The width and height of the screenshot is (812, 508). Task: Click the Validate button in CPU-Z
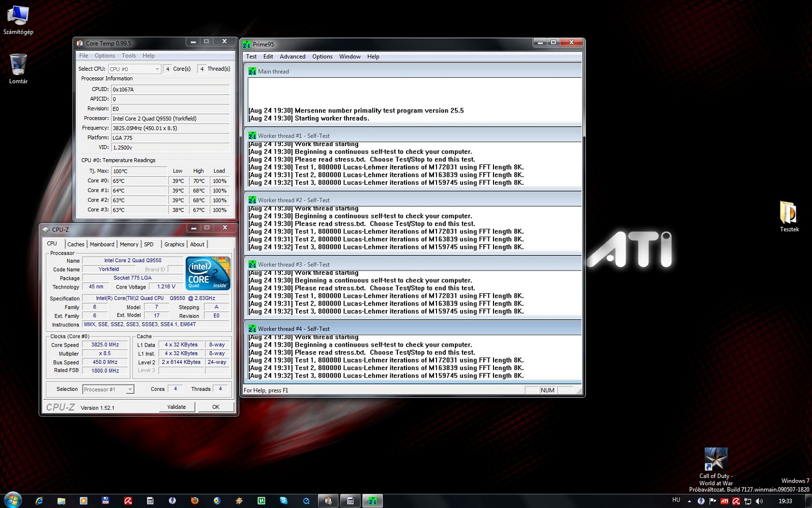[x=177, y=407]
